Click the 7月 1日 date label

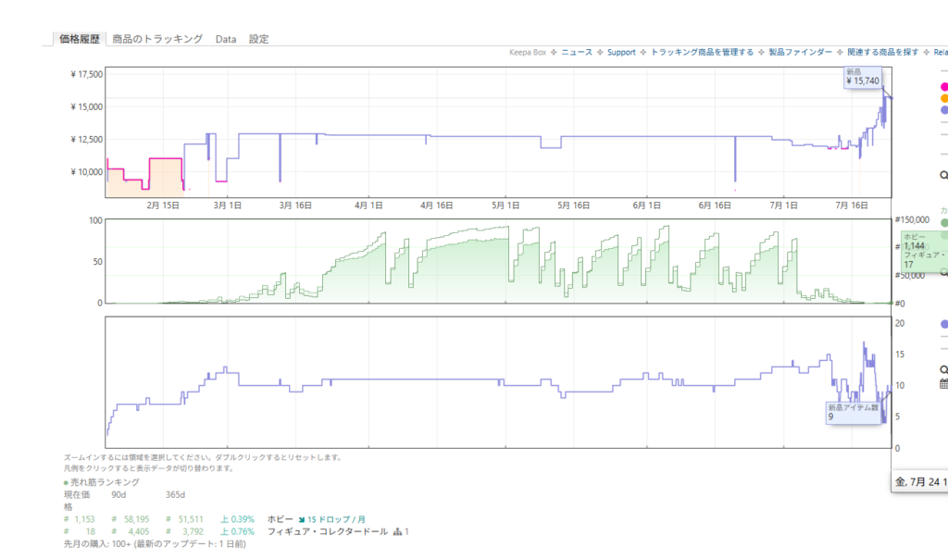(783, 205)
